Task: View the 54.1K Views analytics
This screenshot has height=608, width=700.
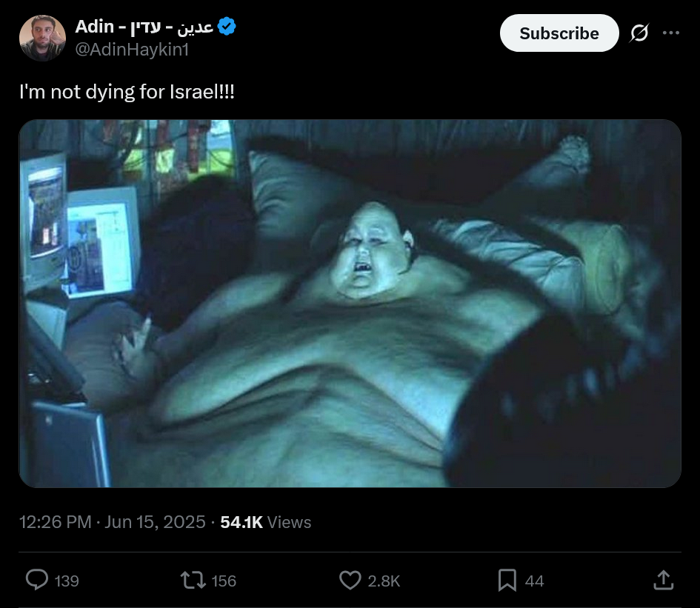Action: pyautogui.click(x=266, y=522)
